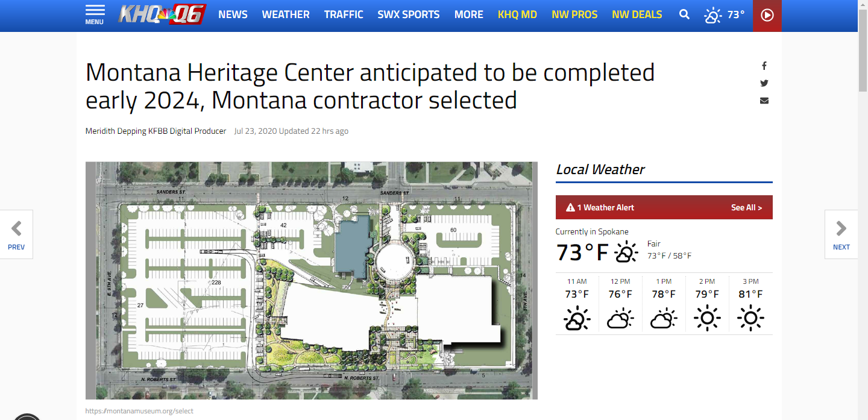The width and height of the screenshot is (868, 420).
Task: Click the 3 PM forecast sun icon
Action: [x=750, y=318]
